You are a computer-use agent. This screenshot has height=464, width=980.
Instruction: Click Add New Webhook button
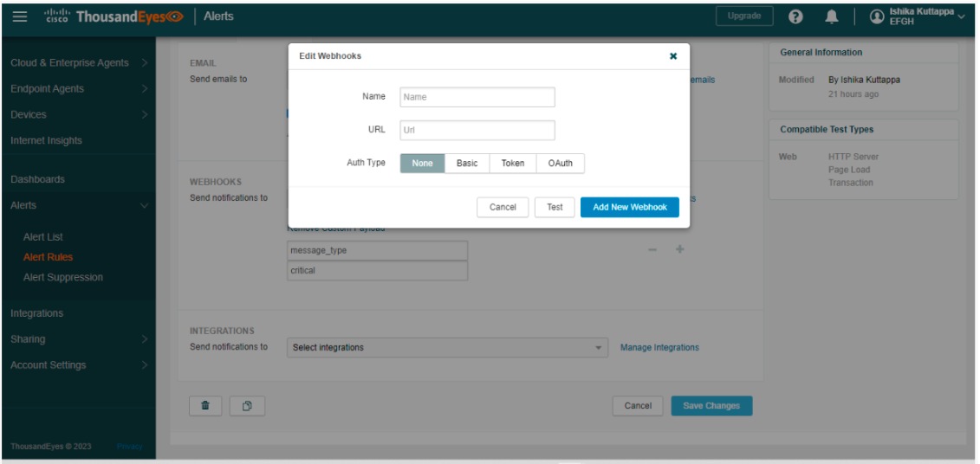(x=630, y=208)
